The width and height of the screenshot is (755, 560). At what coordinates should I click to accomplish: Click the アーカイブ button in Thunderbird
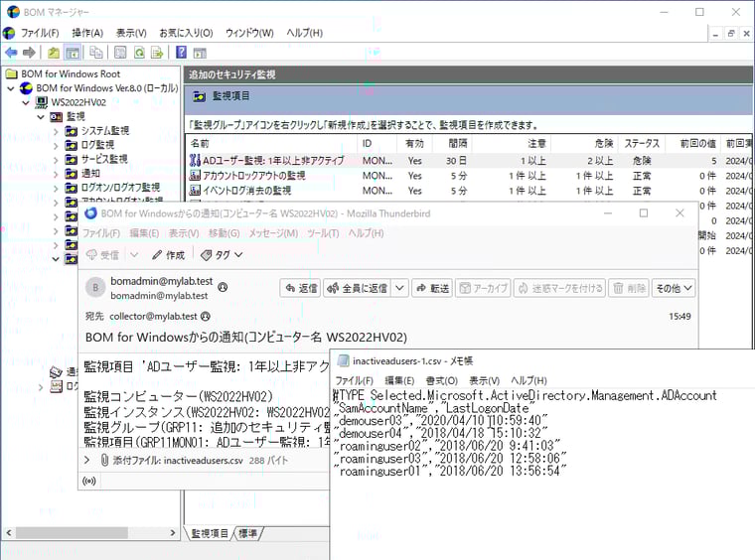pyautogui.click(x=483, y=288)
